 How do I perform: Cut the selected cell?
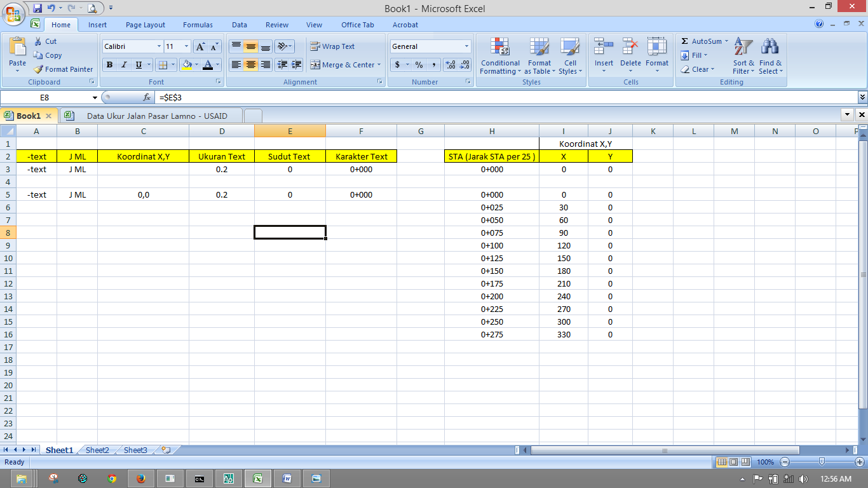pos(45,41)
